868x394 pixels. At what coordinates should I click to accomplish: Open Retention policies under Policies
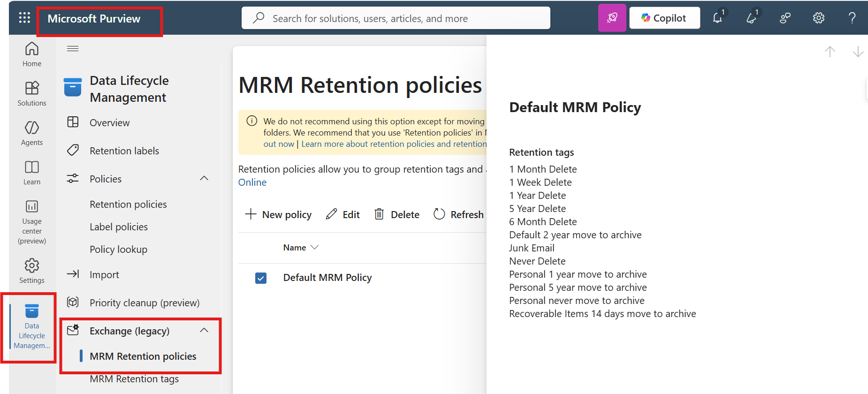pyautogui.click(x=128, y=205)
